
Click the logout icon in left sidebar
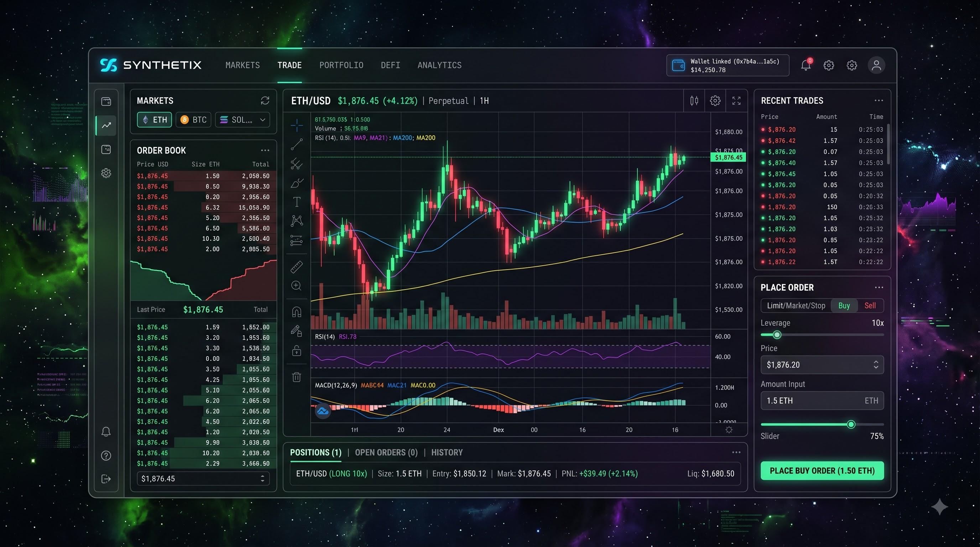(x=106, y=479)
